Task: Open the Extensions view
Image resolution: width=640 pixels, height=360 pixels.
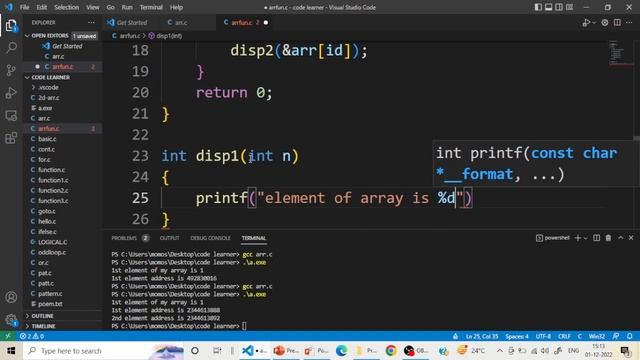Action: click(11, 138)
